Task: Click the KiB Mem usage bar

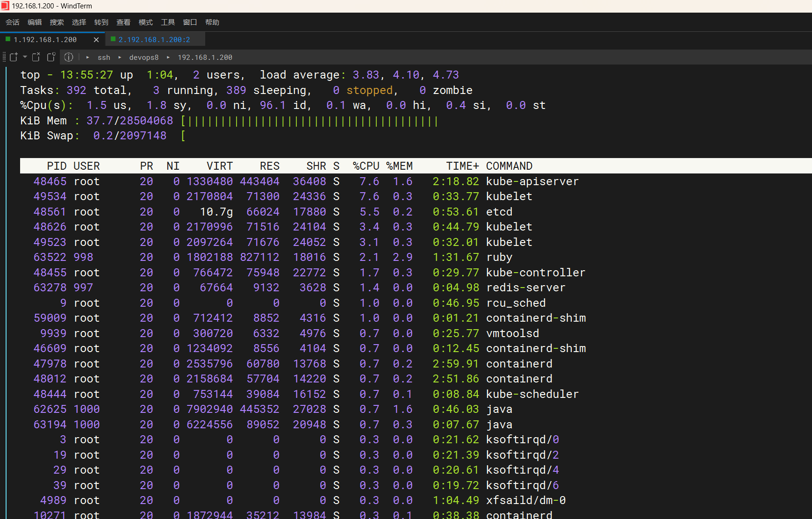Action: pyautogui.click(x=309, y=121)
